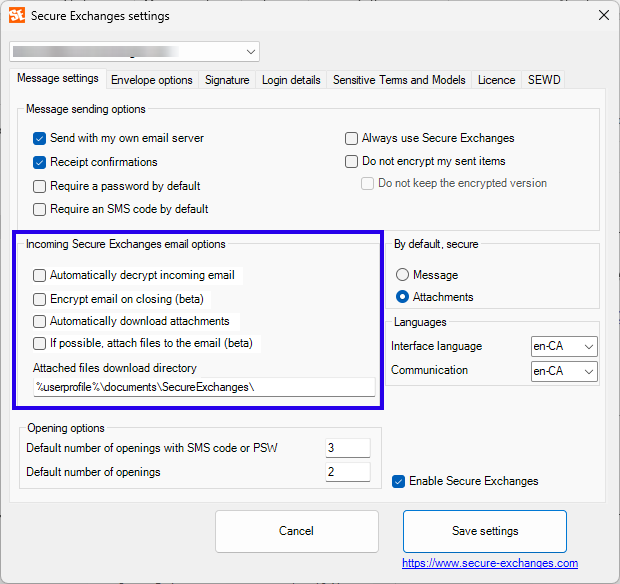Screen dimensions: 620x584
Task: Uncheck Enable Secure Exchanges
Action: [x=398, y=481]
